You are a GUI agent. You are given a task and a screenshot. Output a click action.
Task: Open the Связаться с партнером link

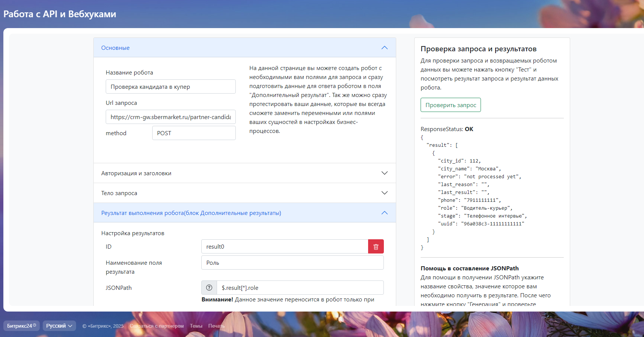157,326
